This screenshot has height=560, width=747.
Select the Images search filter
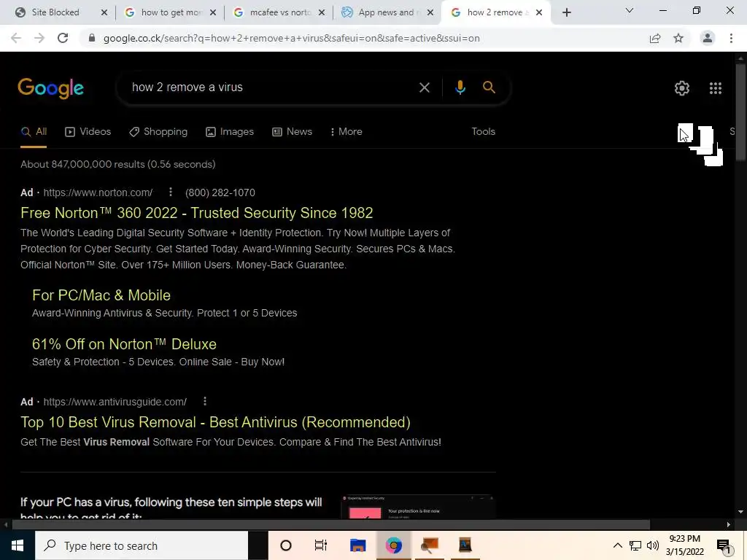[x=230, y=132]
